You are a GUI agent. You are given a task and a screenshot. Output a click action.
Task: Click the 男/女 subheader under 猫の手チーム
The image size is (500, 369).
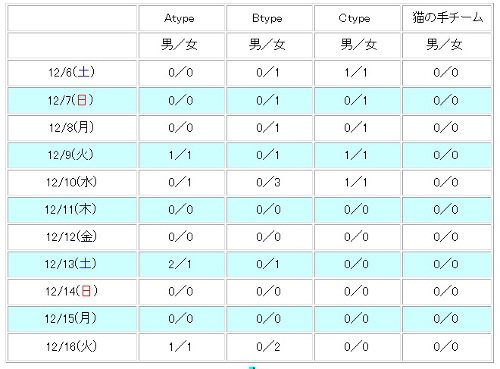point(447,45)
